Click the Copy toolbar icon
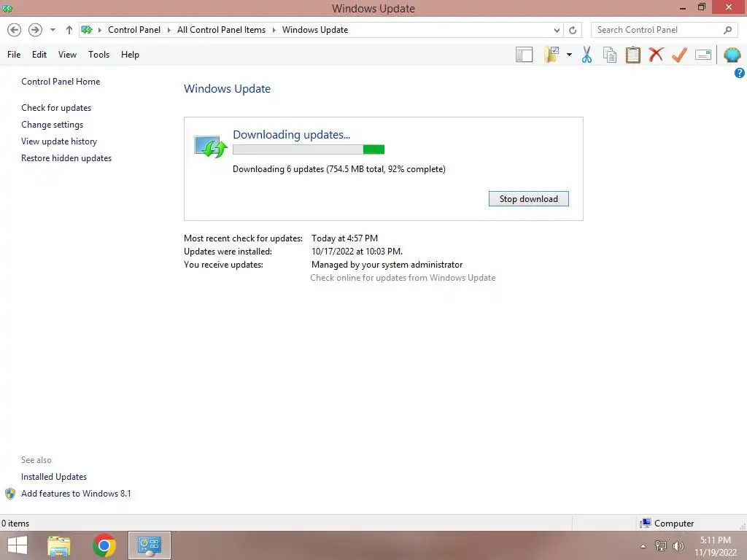This screenshot has height=560, width=747. tap(610, 55)
